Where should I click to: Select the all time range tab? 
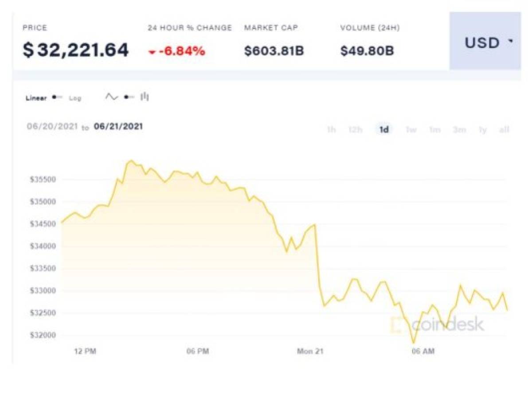point(504,130)
